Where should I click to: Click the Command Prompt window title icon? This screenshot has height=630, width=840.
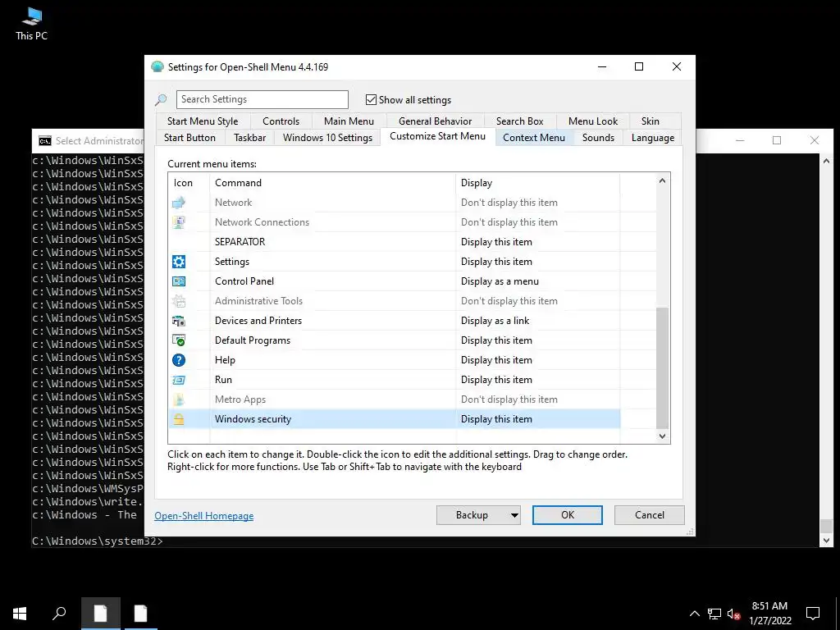(x=45, y=141)
